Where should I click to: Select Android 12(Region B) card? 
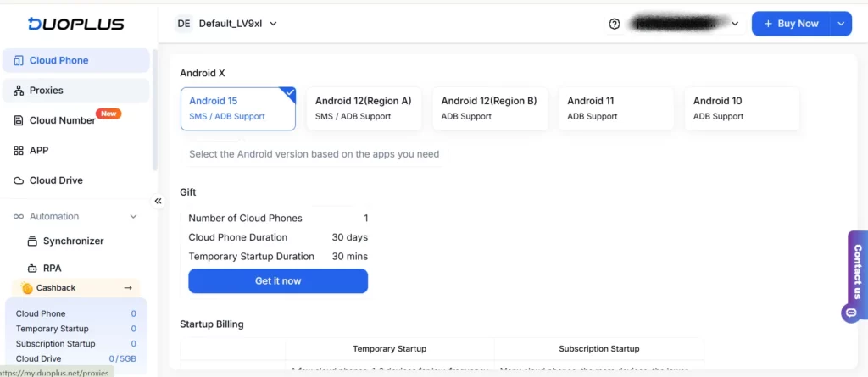[x=490, y=108]
